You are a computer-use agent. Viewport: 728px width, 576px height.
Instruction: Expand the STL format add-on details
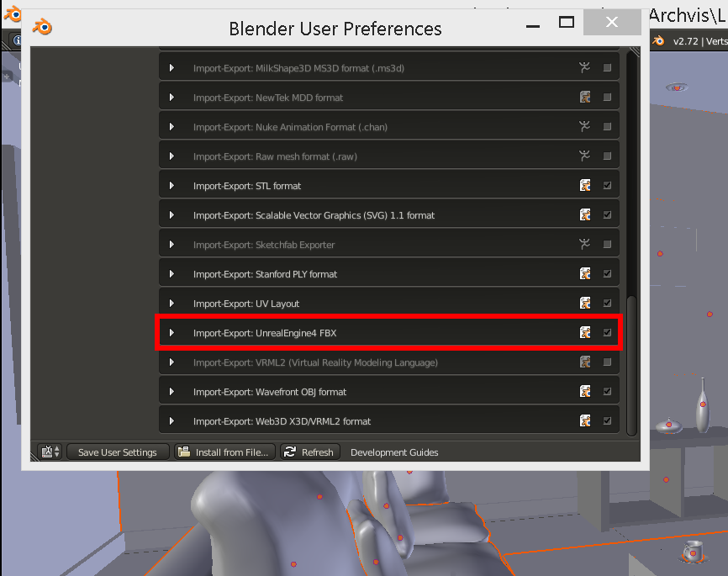pos(171,185)
